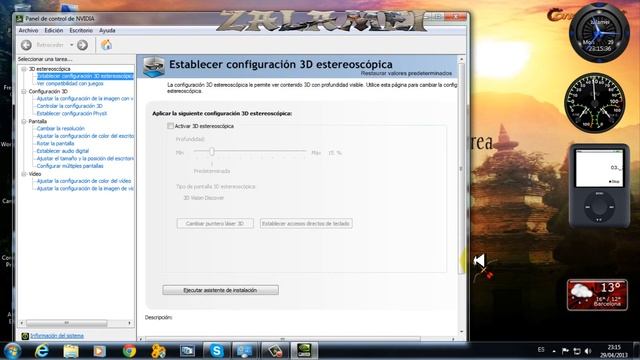
Task: Open the Información del sistema link
Action: (57, 336)
